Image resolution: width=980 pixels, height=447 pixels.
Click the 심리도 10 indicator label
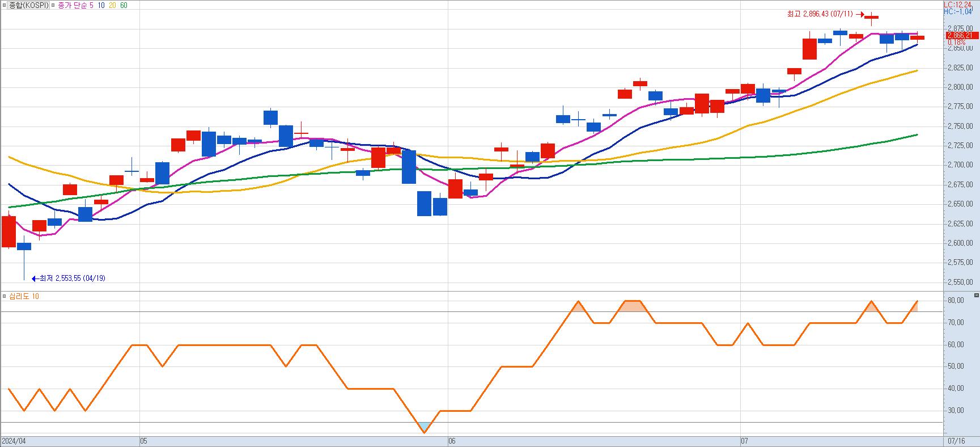click(24, 296)
